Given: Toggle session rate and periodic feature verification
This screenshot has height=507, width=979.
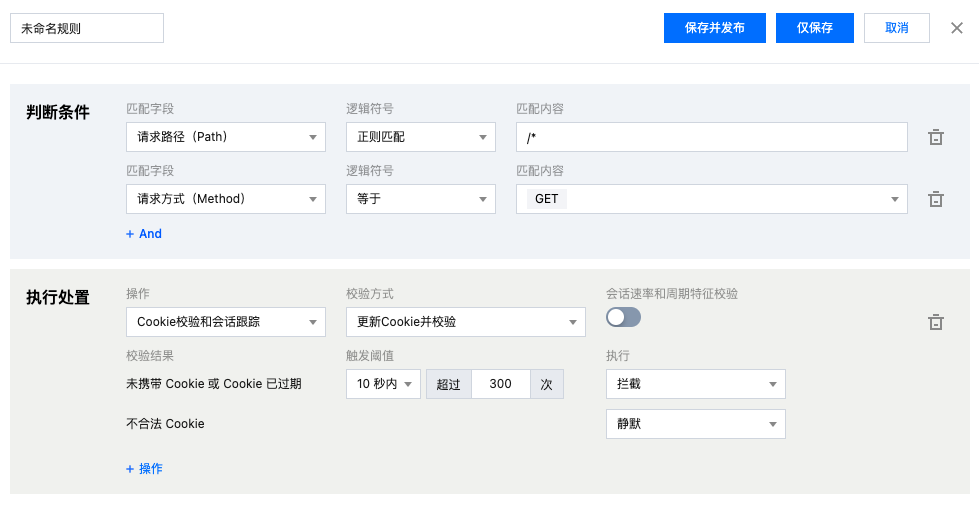Looking at the screenshot, I should 623,317.
